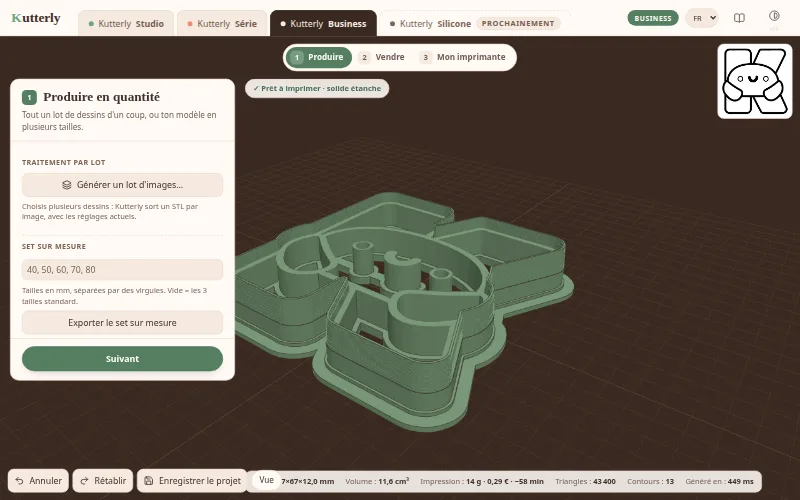Click Exporter le set sur mesure
800x500 pixels.
click(x=122, y=322)
